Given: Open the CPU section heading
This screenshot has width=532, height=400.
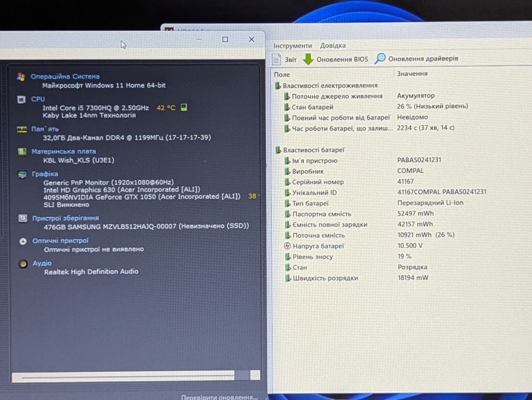Looking at the screenshot, I should (38, 99).
